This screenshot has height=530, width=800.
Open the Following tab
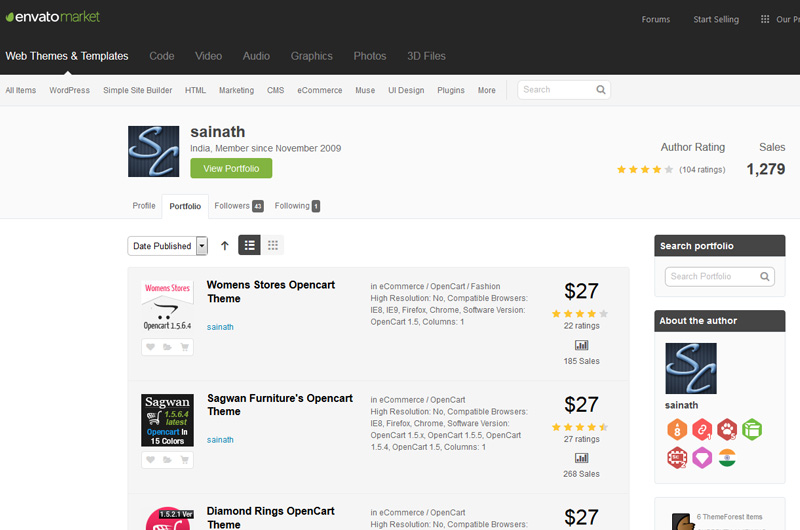pos(297,206)
